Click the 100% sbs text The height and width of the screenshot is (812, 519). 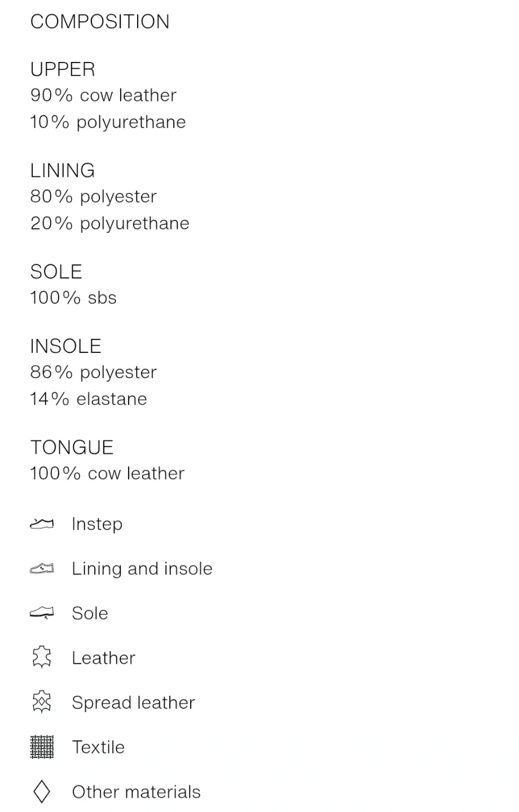(x=73, y=298)
